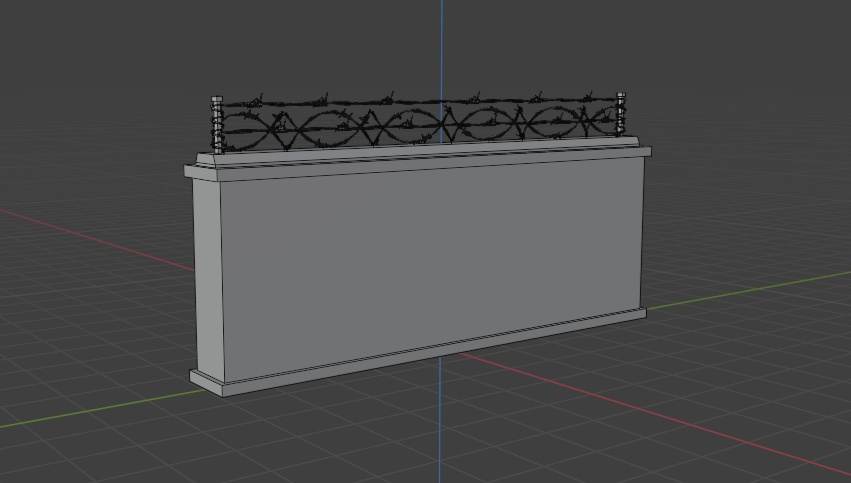Select the wall's top cap ledge
The width and height of the screenshot is (851, 483).
pyautogui.click(x=418, y=158)
